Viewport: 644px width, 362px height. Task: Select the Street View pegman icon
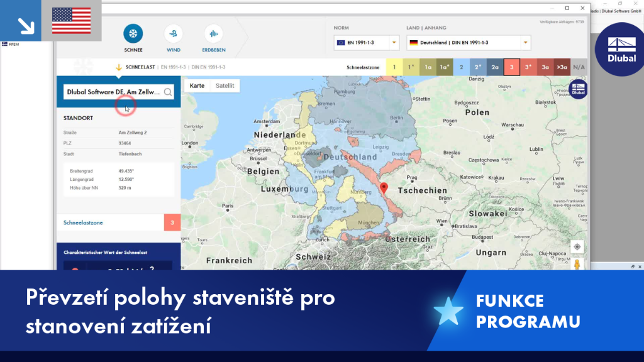pyautogui.click(x=577, y=264)
